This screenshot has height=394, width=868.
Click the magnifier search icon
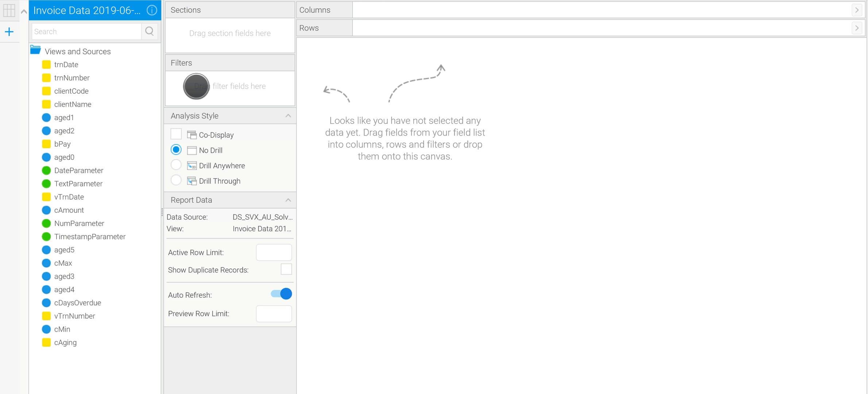pos(150,31)
